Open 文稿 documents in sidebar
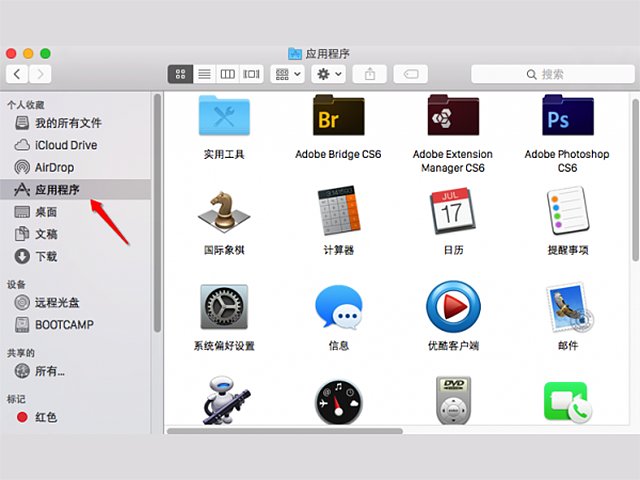 click(76, 234)
